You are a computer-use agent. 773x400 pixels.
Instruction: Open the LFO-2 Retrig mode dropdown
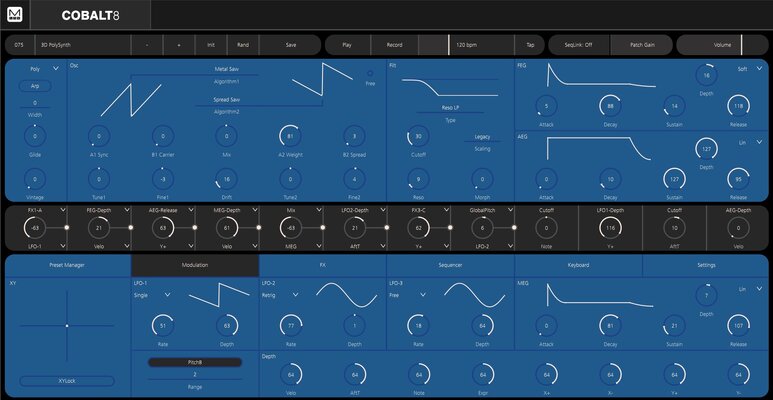coord(281,294)
